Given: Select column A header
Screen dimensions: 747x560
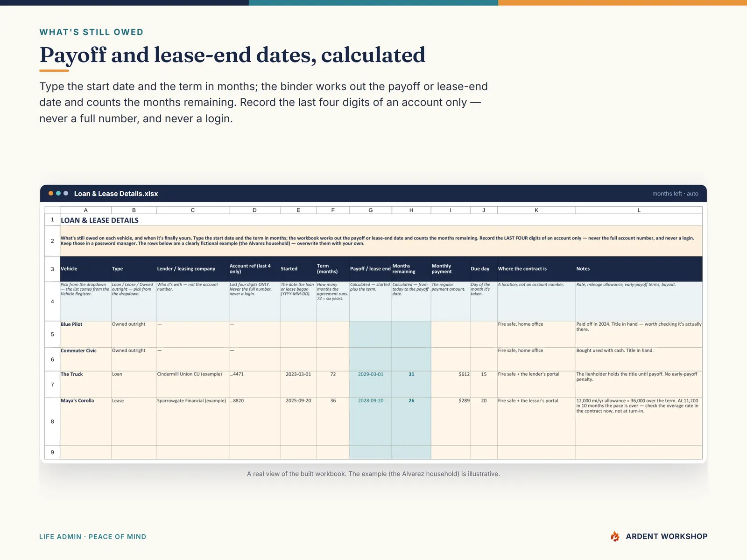Looking at the screenshot, I should click(x=85, y=210).
